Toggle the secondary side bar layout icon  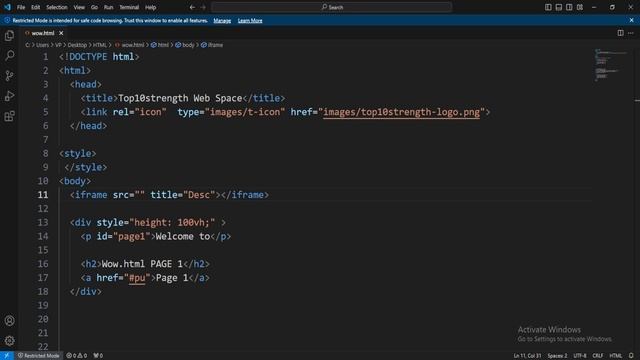[x=569, y=7]
